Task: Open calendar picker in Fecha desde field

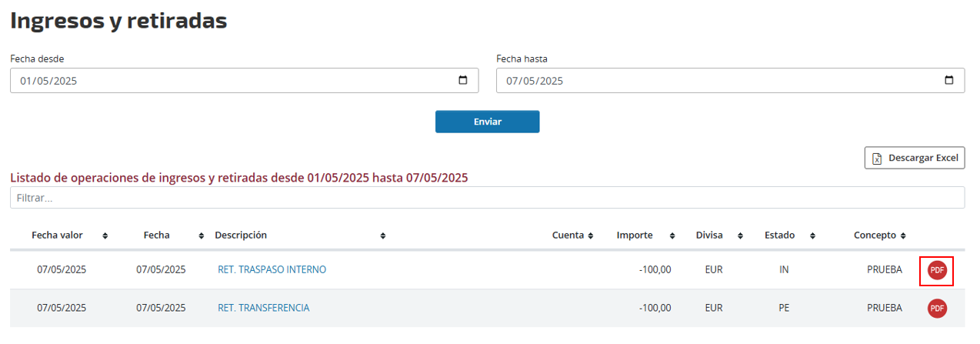Action: tap(462, 81)
